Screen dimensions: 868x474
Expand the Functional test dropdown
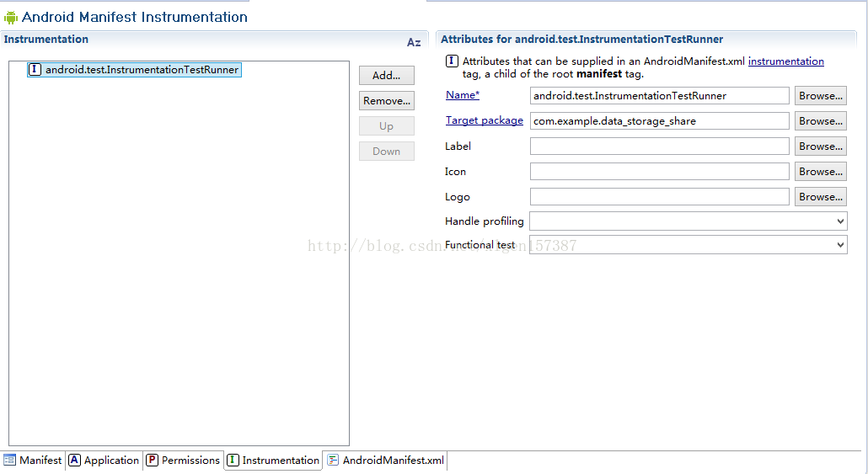point(688,245)
